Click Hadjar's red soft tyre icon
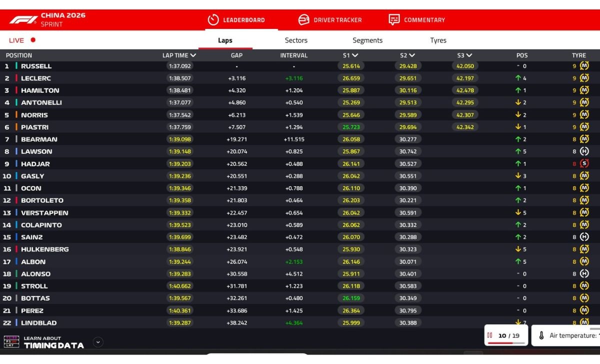This screenshot has height=364, width=600. 584,164
